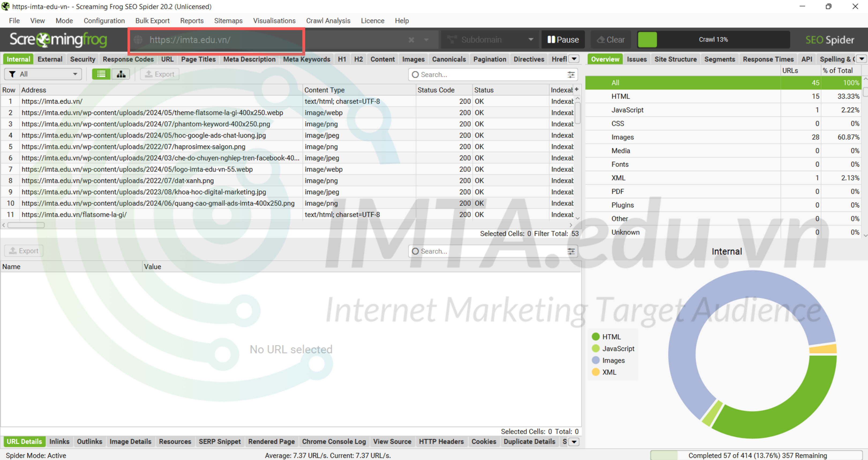Select the All row in Overview
The width and height of the screenshot is (868, 460).
click(723, 83)
